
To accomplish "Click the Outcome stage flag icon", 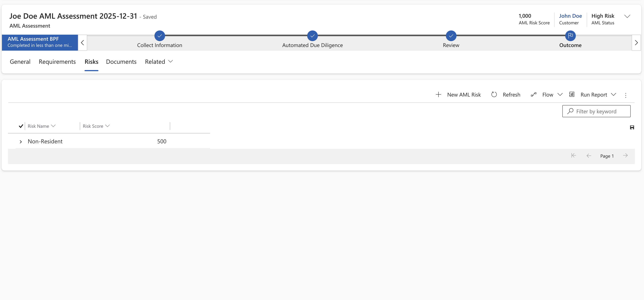I will click(570, 36).
